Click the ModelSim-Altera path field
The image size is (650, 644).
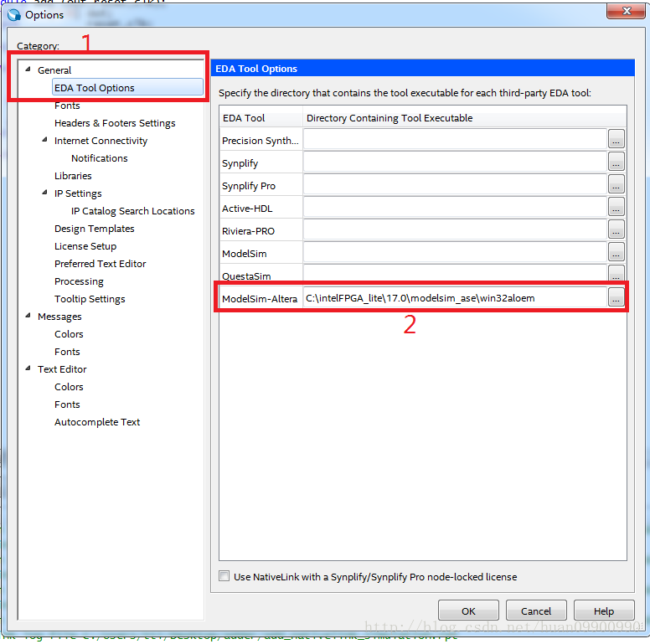coord(455,297)
